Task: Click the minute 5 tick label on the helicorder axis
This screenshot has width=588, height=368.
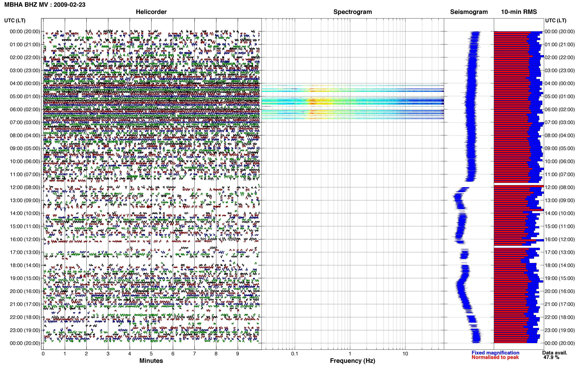Action: 151,354
